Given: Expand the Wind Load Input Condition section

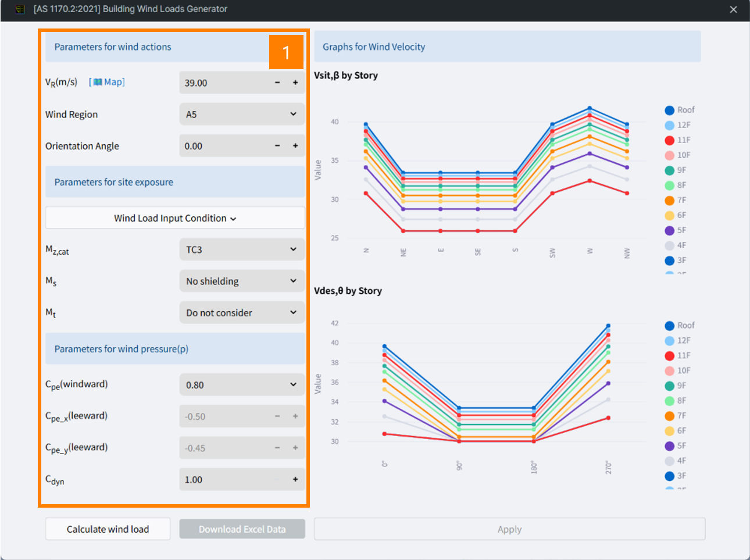Looking at the screenshot, I should pyautogui.click(x=175, y=217).
